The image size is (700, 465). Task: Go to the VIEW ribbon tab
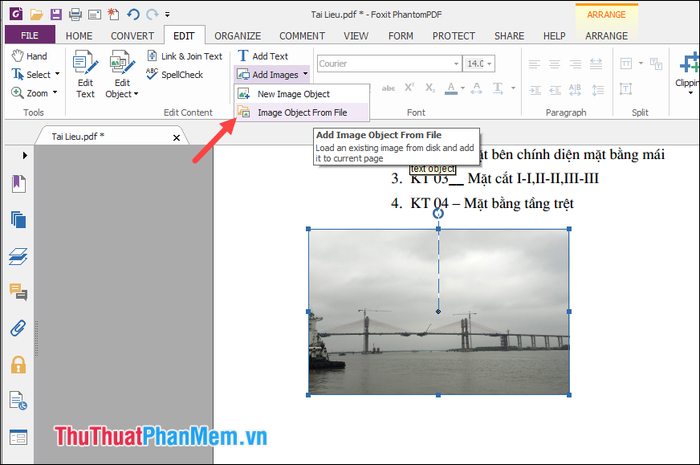click(356, 36)
